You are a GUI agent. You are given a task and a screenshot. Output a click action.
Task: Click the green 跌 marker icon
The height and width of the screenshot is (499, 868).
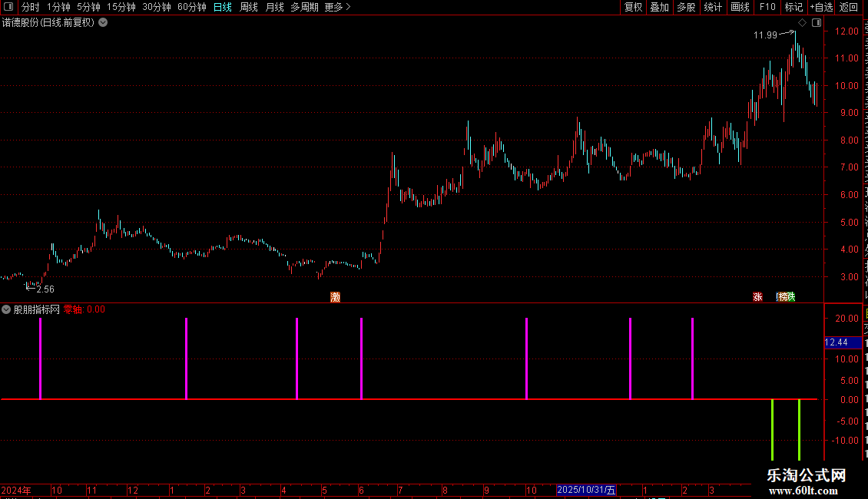pos(791,297)
